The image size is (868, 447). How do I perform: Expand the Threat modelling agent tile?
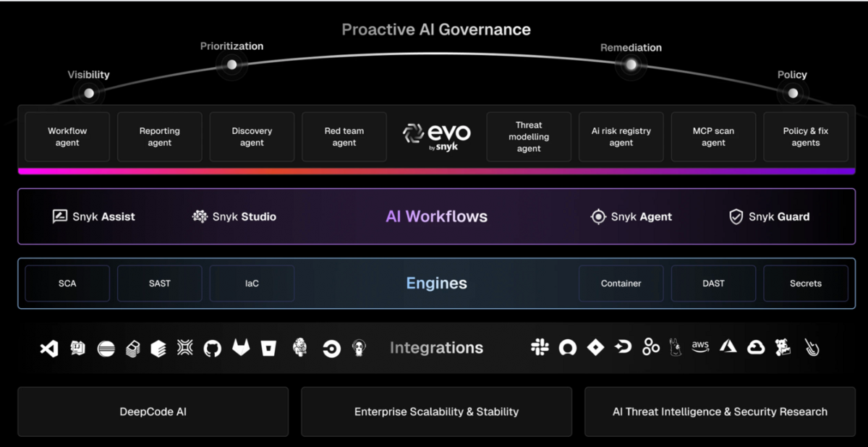[529, 136]
